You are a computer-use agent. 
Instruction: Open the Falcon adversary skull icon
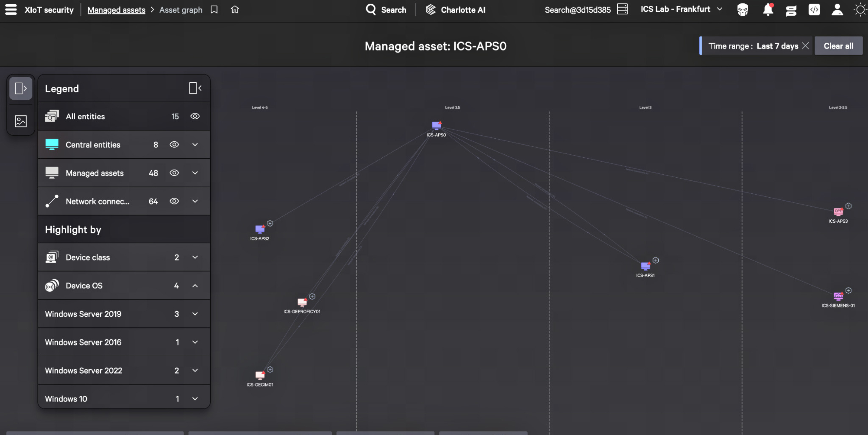click(x=743, y=10)
